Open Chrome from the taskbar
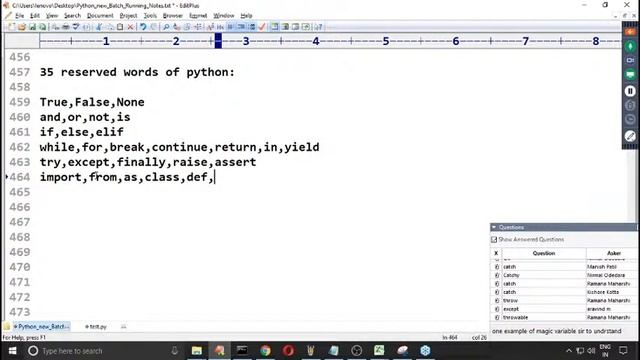 [x=265, y=351]
